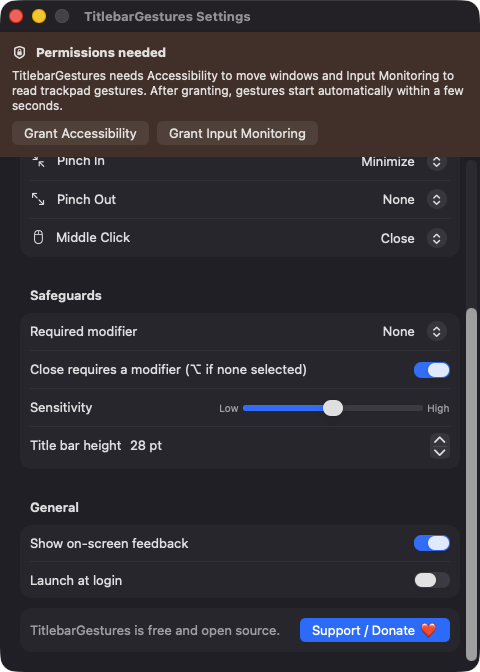
Task: Click the Launch at login label
Action: tap(76, 580)
